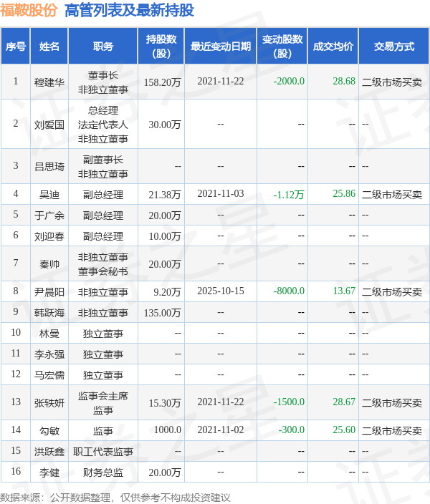430x504 pixels.
Task: Click the date 2025-10-15
Action: [221, 291]
